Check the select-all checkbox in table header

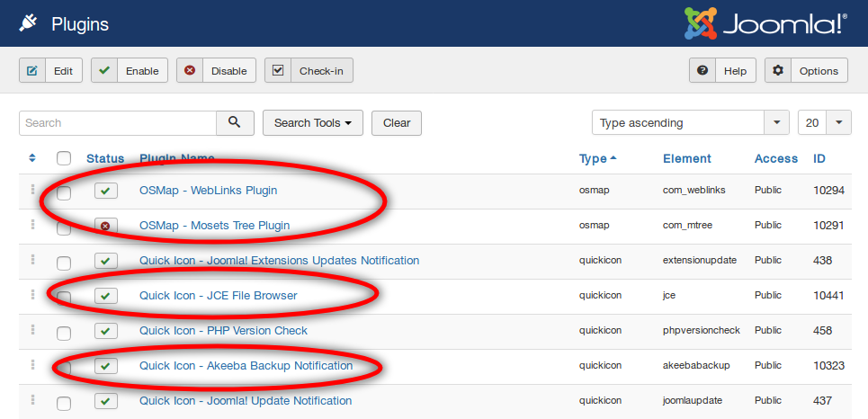pyautogui.click(x=64, y=158)
